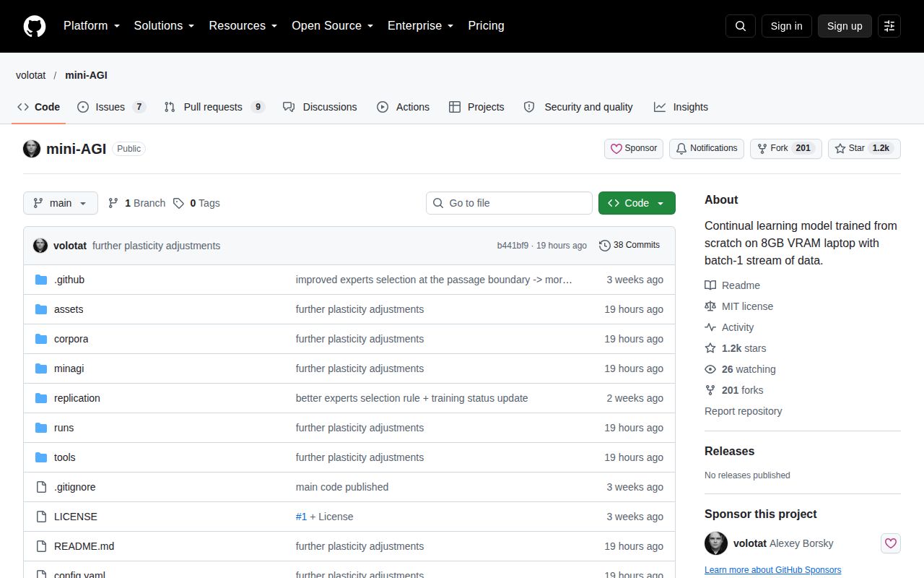The image size is (924, 578).
Task: Click the Go to file search field
Action: point(509,203)
